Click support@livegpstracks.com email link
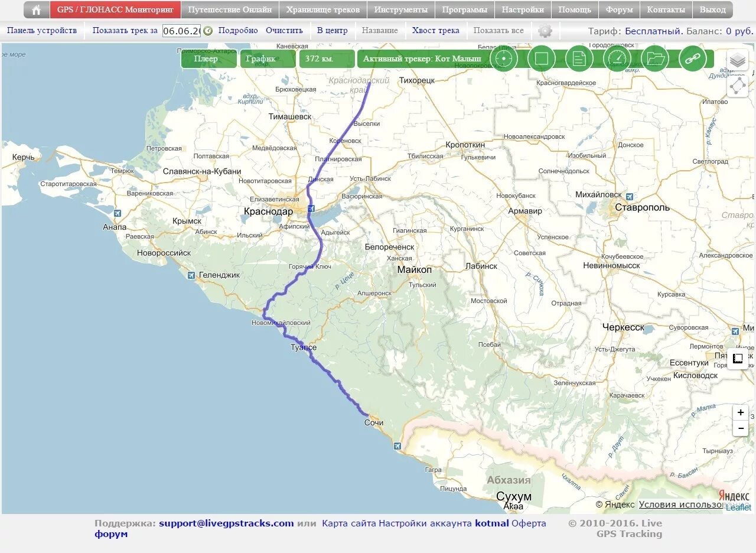756x553 pixels. (226, 523)
